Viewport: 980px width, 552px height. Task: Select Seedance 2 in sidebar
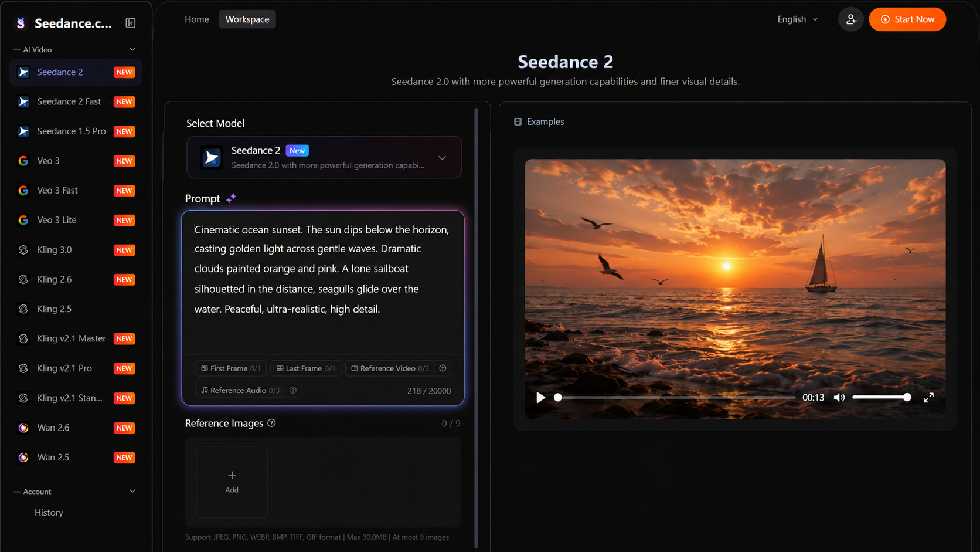[76, 72]
